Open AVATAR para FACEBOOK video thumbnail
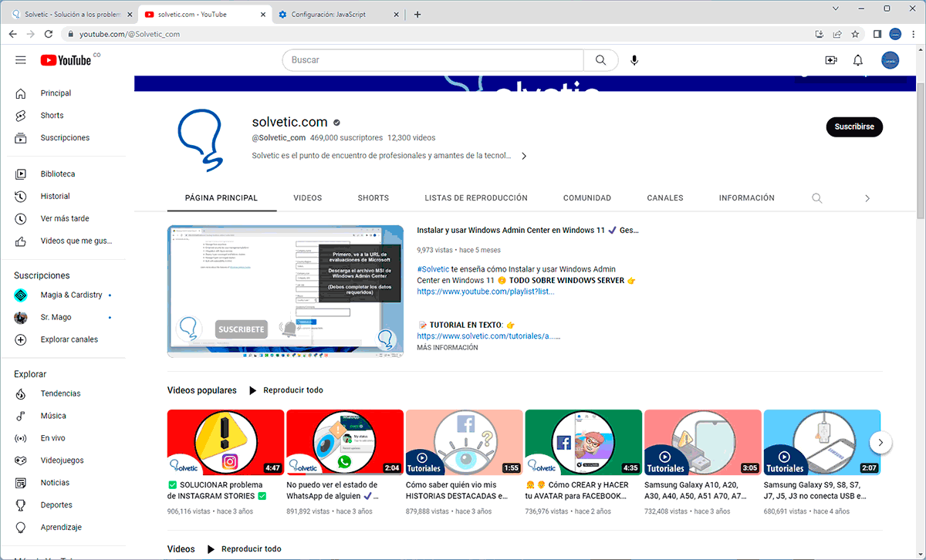 pos(583,442)
